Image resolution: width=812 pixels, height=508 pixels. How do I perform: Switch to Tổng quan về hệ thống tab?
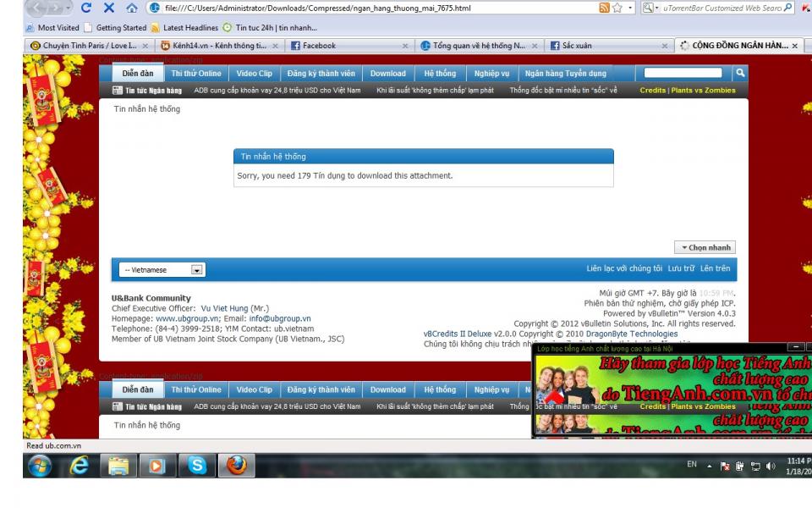479,46
